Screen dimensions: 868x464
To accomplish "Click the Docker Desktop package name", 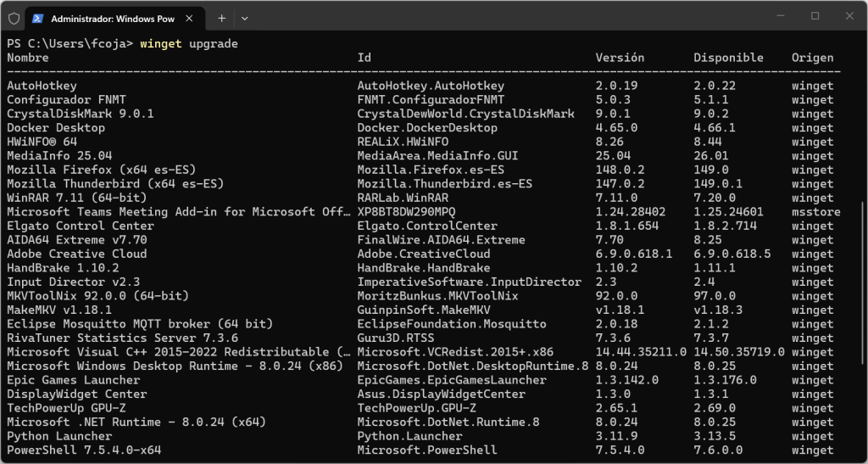I will (x=56, y=127).
